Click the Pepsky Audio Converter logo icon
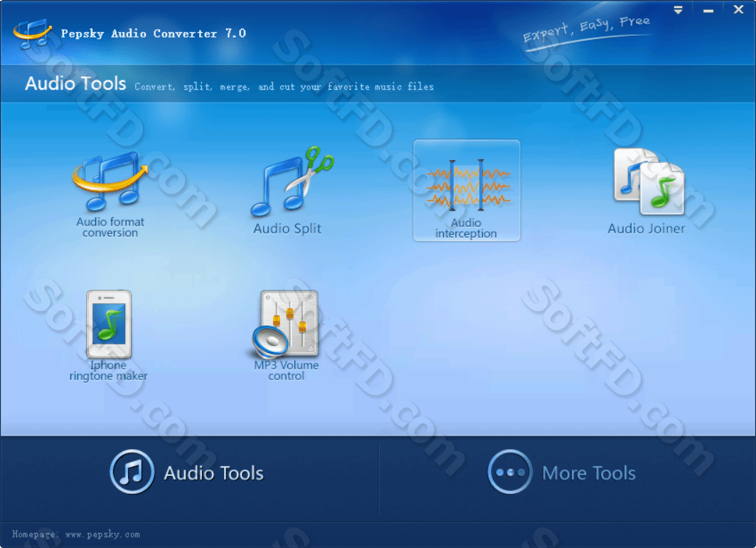The height and width of the screenshot is (548, 756). click(x=32, y=33)
